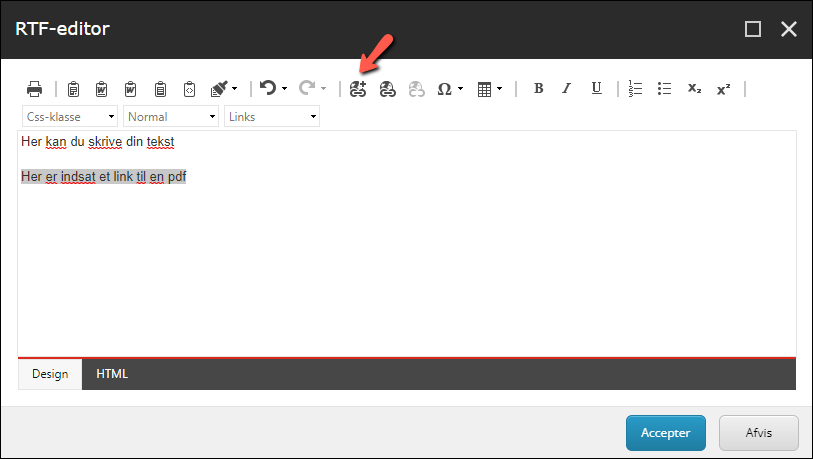Screen dimensions: 813x459
Task: Close the RTF-editor dialog
Action: pyautogui.click(x=789, y=29)
